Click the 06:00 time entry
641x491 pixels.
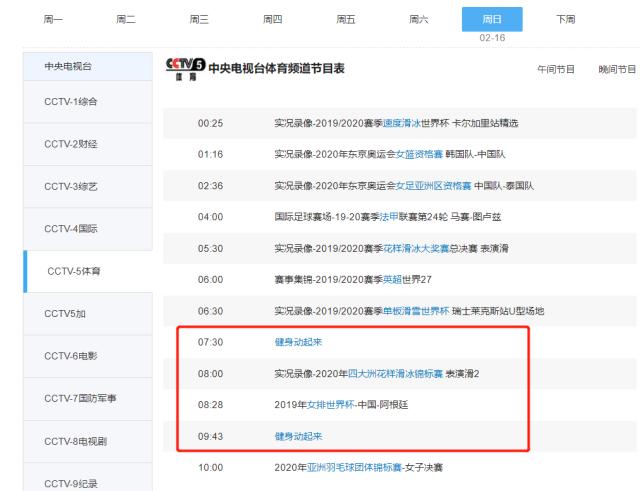[211, 280]
